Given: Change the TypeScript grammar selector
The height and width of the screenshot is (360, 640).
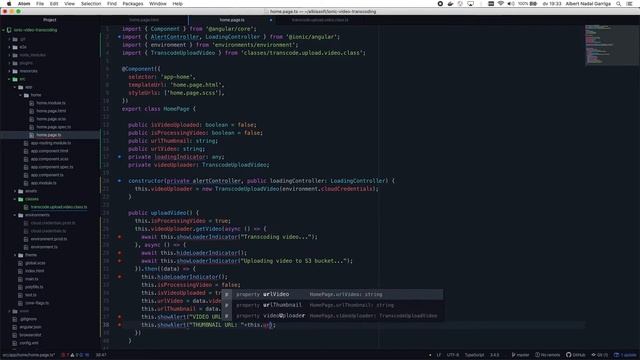Looking at the screenshot, I should coord(474,355).
